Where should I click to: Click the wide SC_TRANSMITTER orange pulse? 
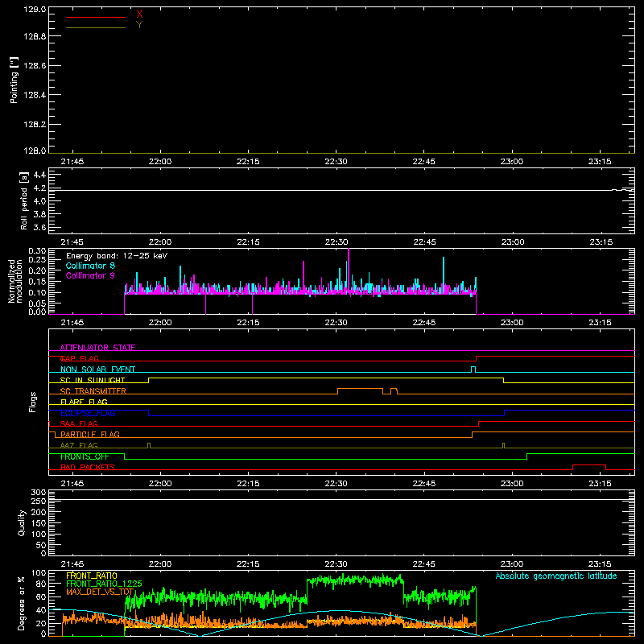point(360,391)
